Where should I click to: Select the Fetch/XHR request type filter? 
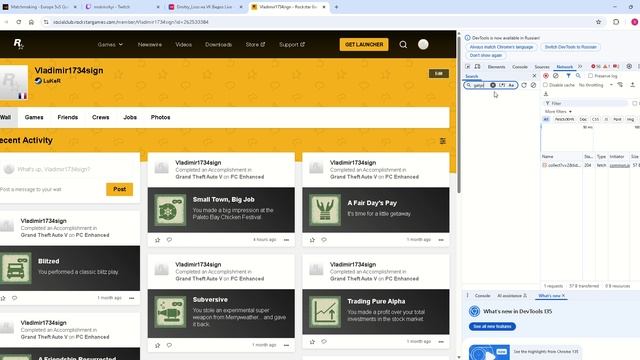pos(564,119)
